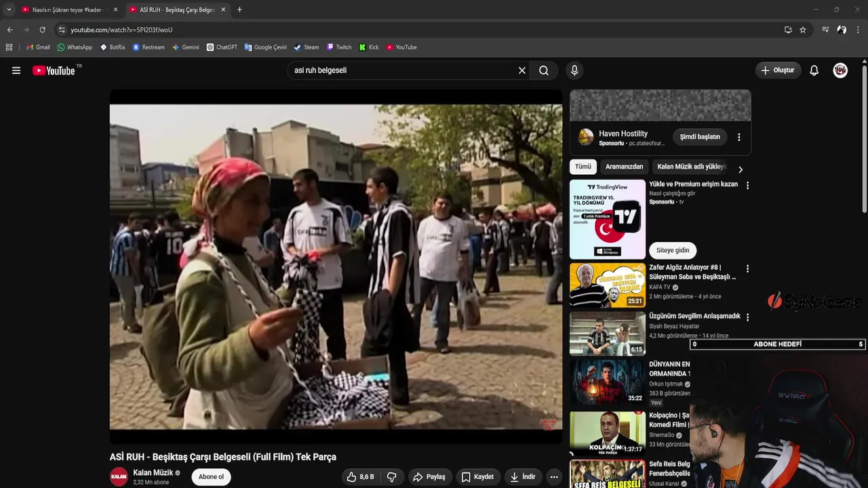Image resolution: width=868 pixels, height=488 pixels.
Task: Open more actions ellipsis under video
Action: (554, 476)
